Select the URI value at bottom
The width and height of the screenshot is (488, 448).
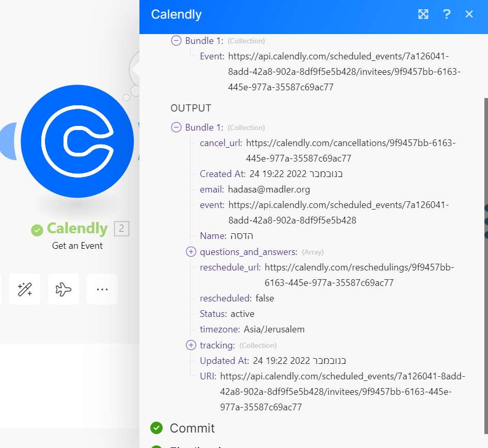pyautogui.click(x=343, y=392)
